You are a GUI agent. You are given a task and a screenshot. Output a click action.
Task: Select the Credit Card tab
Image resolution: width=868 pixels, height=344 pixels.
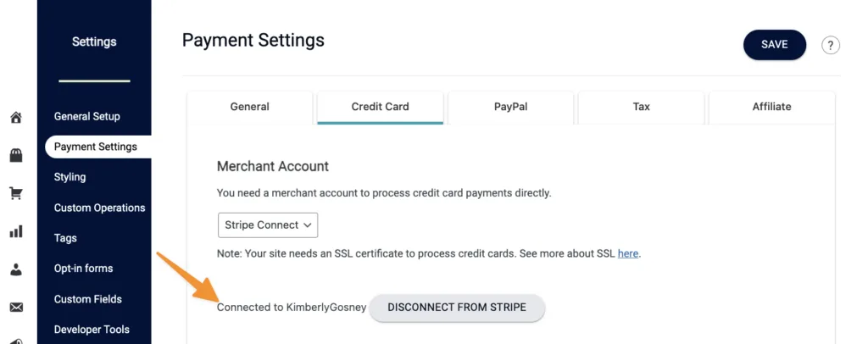click(381, 107)
